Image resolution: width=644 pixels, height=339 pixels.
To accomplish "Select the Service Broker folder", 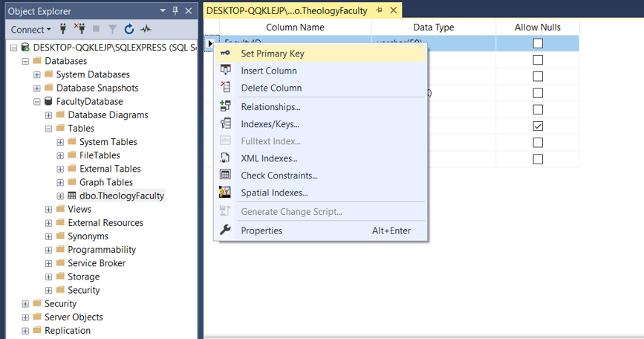I will point(97,263).
